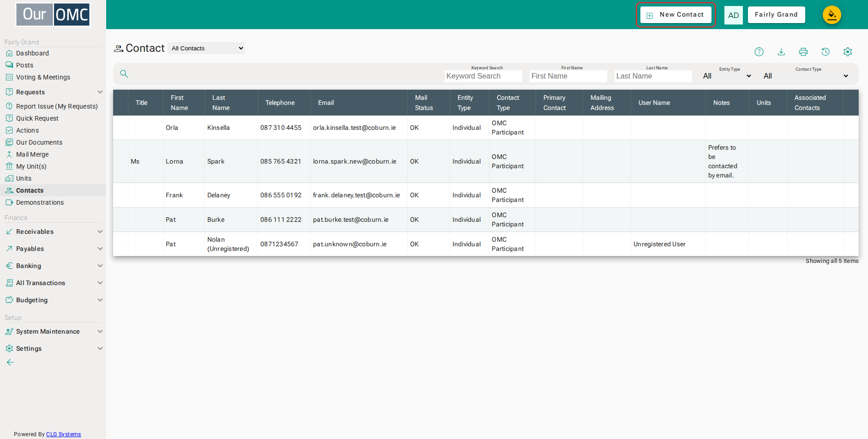Open the history clock icon
The width and height of the screenshot is (868, 439).
tap(826, 52)
